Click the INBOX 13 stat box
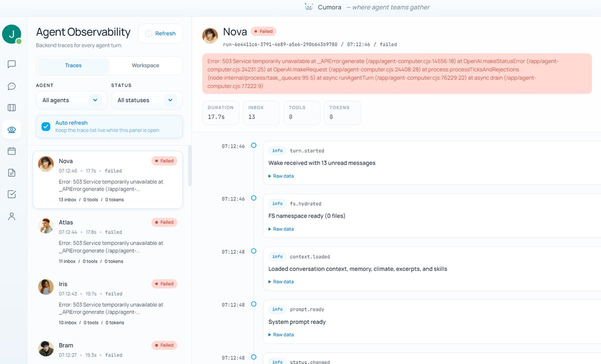Viewport: 601px width, 364px height. (x=261, y=113)
